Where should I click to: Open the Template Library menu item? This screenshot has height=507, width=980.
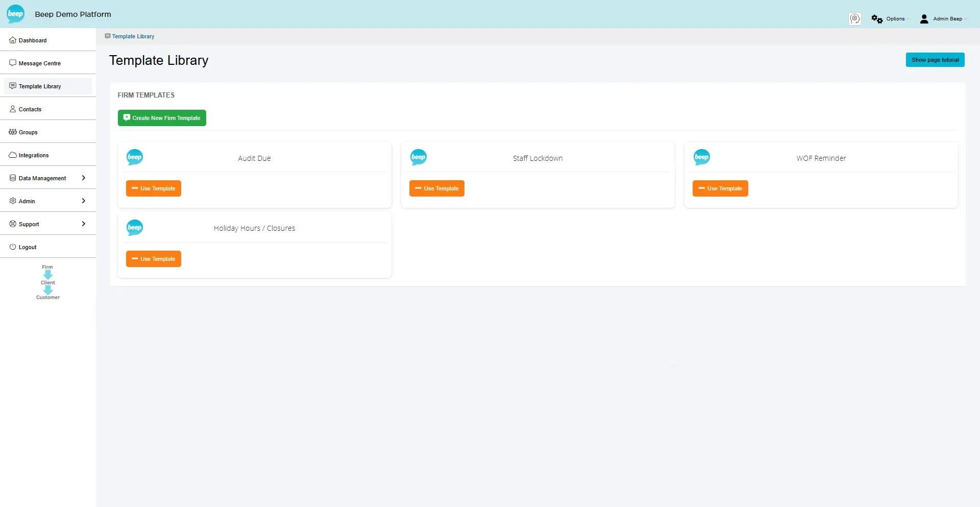click(x=40, y=86)
